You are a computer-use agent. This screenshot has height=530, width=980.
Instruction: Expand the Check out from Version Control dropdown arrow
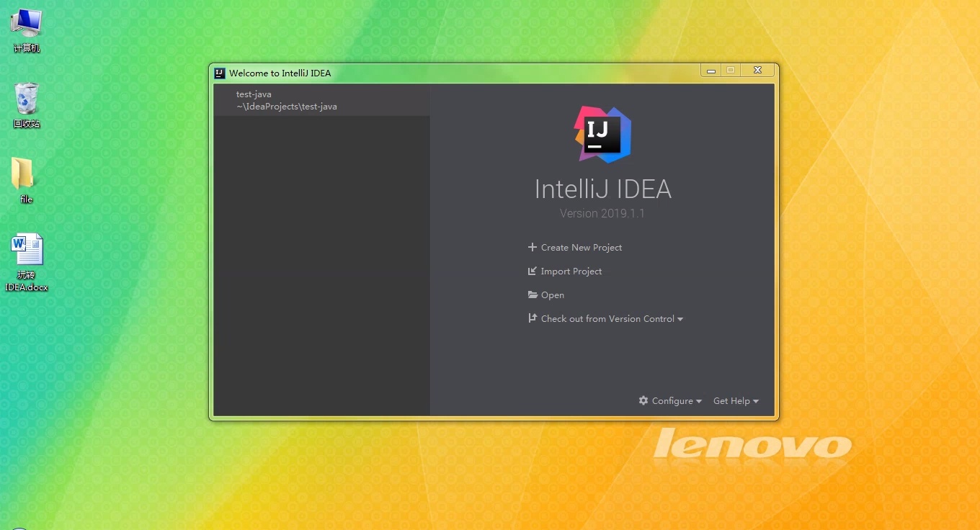[x=680, y=319]
